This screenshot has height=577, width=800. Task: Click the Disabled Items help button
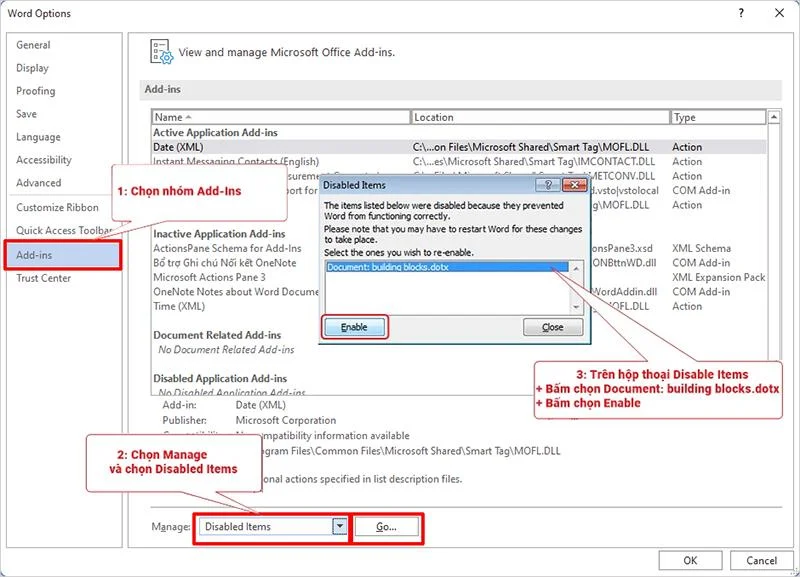[x=548, y=185]
